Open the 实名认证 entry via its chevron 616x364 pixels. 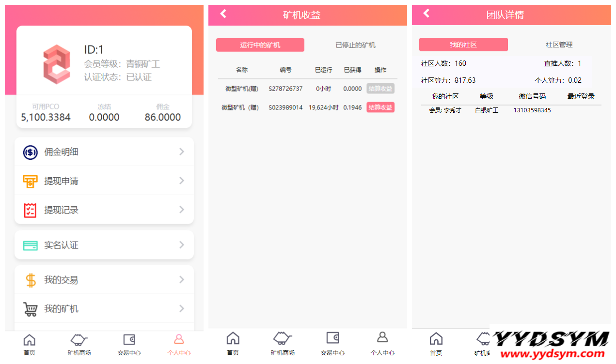(182, 244)
